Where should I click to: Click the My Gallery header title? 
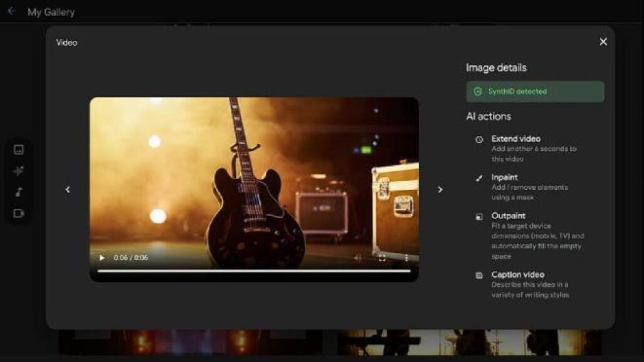(x=51, y=12)
